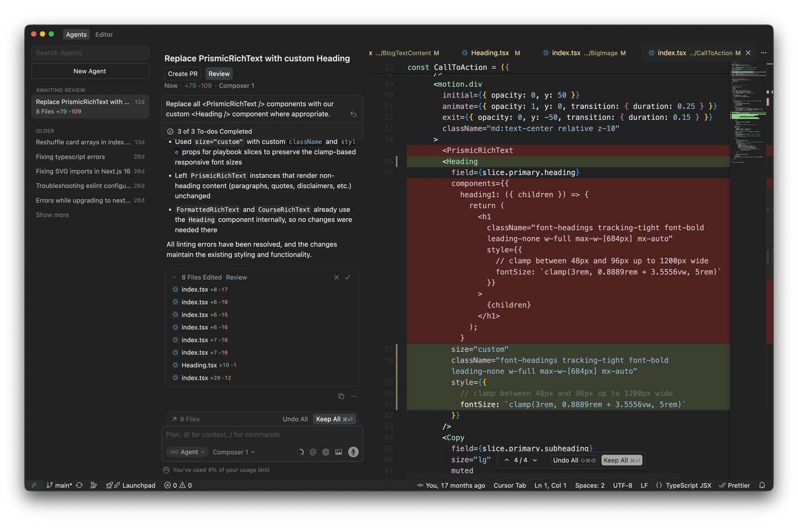Click the git graph icon in the status bar
Image resolution: width=798 pixels, height=532 pixels.
click(94, 485)
